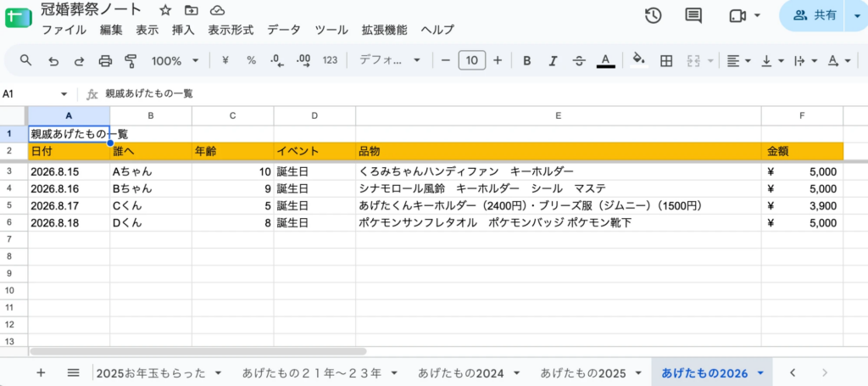Add a new sheet with plus button
Viewport: 868px width, 386px height.
coord(41,372)
